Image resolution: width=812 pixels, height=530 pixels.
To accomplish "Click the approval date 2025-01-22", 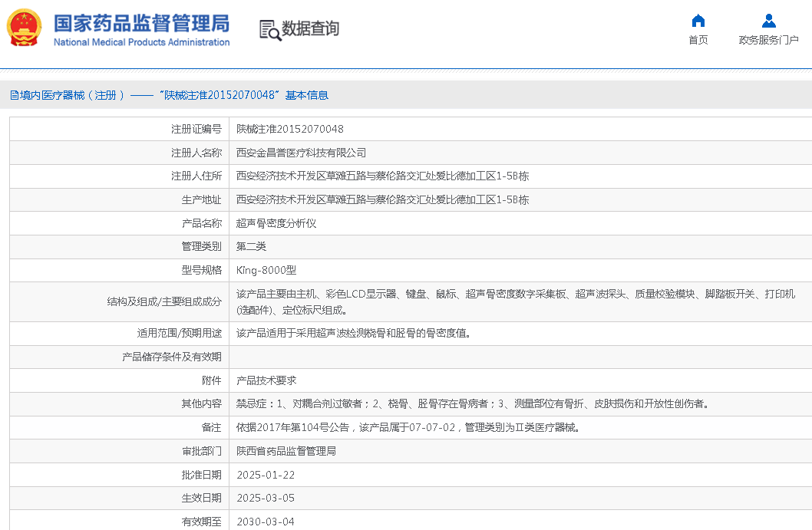I will 265,475.
